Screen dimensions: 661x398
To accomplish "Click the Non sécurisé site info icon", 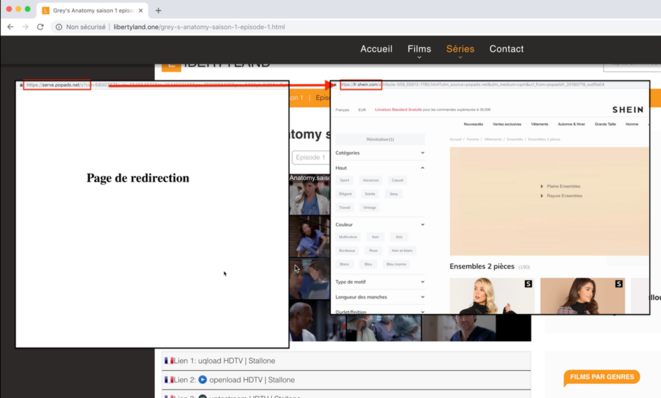I will pos(59,27).
